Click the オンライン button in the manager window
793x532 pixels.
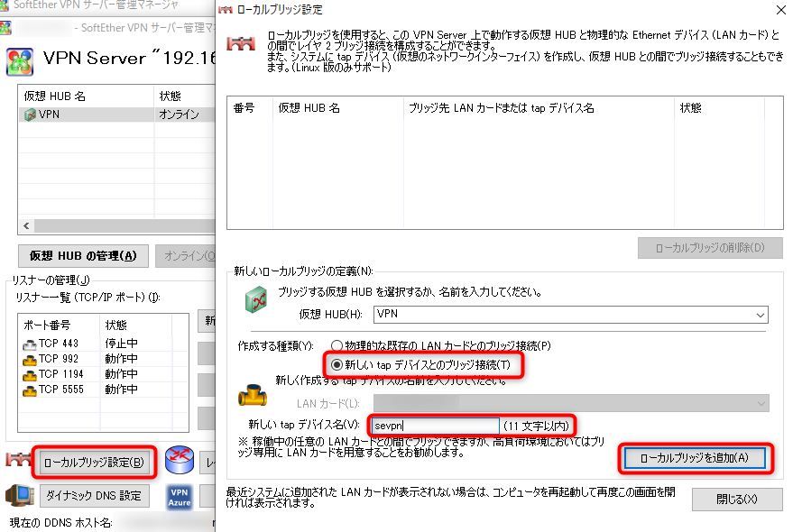[186, 256]
